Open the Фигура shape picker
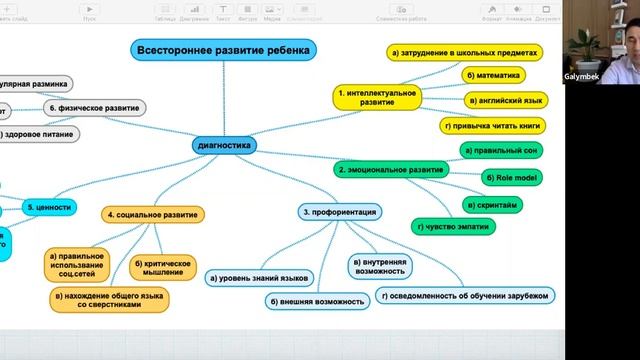The height and width of the screenshot is (360, 640). [x=247, y=9]
